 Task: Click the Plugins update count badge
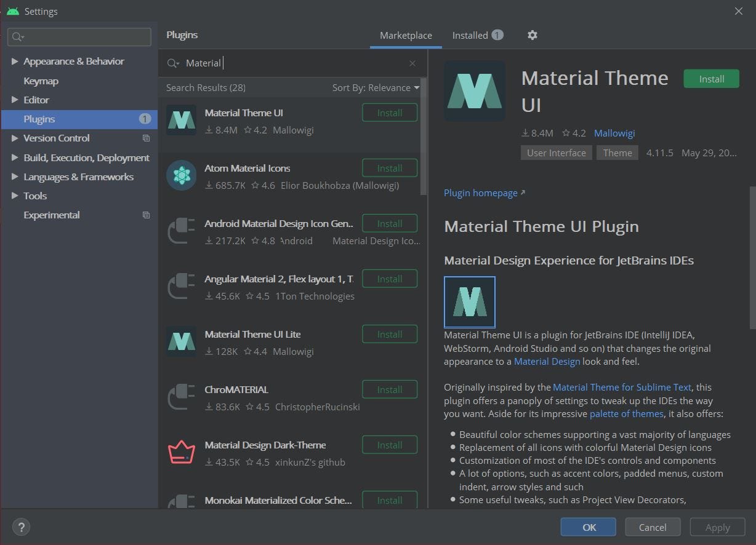pos(145,119)
